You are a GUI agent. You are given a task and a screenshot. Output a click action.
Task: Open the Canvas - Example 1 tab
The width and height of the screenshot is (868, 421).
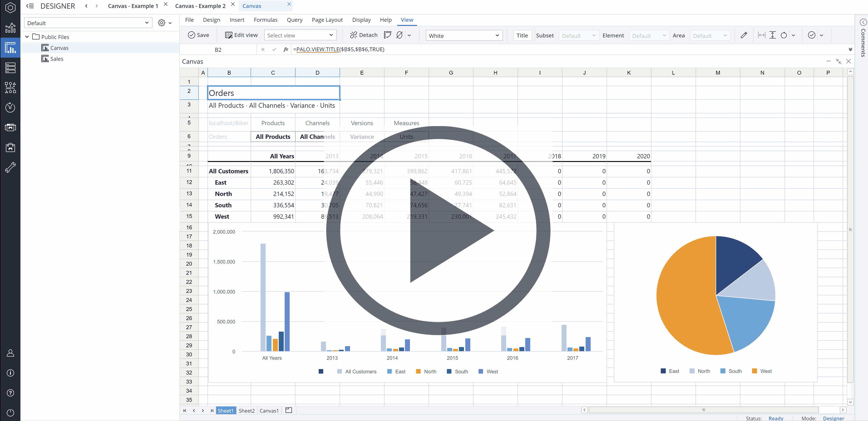(133, 6)
